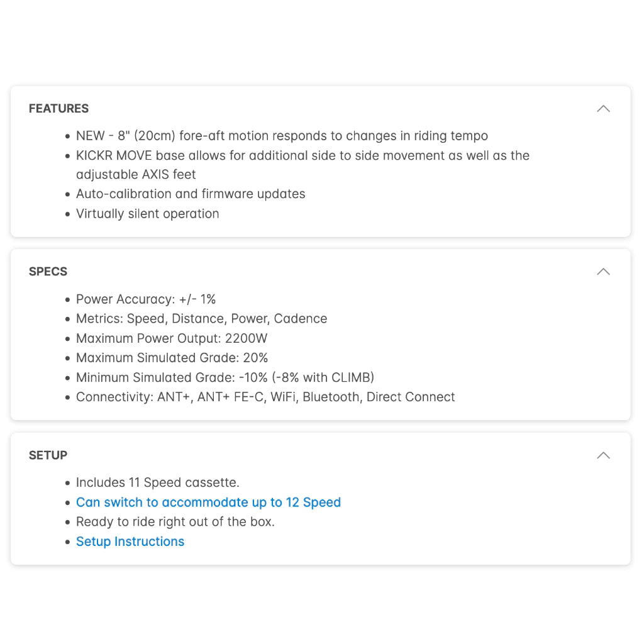Click the 'Includes 11 Speed cassette' line
This screenshot has width=644, height=644.
coord(158,483)
